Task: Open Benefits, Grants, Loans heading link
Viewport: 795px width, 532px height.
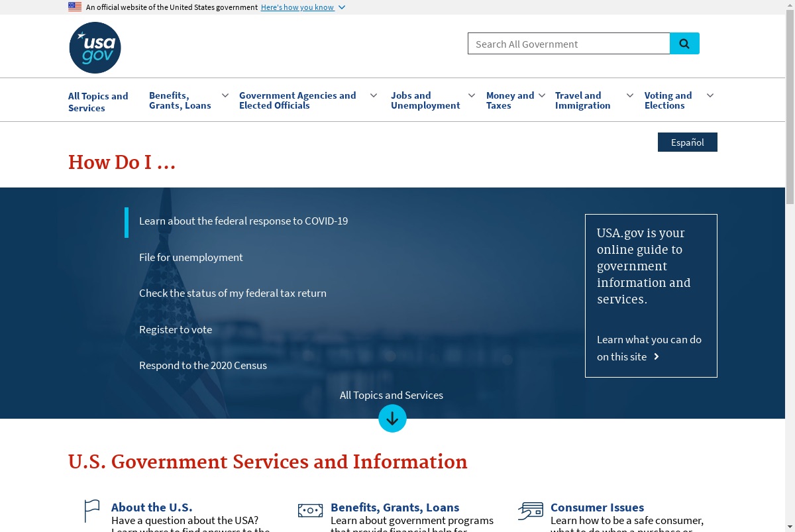Action: pyautogui.click(x=395, y=507)
